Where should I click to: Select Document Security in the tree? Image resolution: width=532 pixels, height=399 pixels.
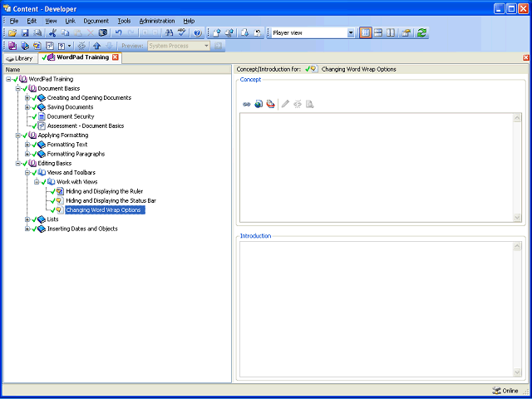[x=71, y=116]
